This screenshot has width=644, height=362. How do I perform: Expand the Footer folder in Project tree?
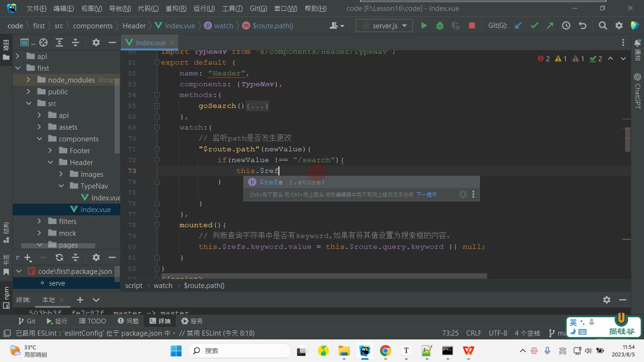point(50,150)
